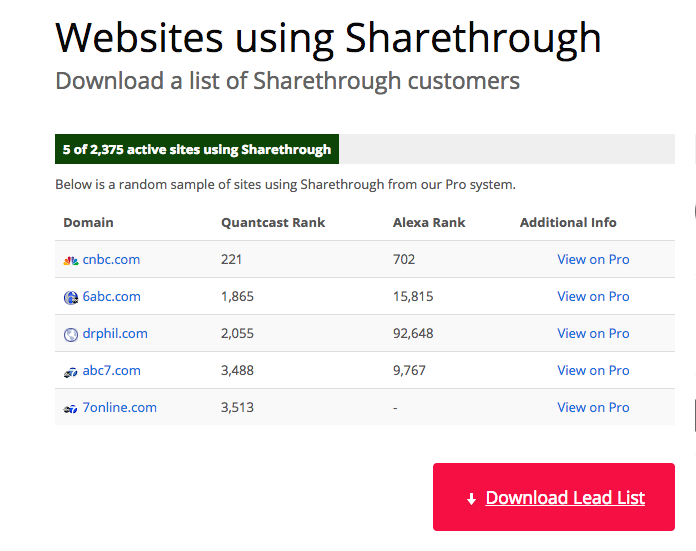This screenshot has height=551, width=696.
Task: Click the cnbc.com peacock favicon
Action: (71, 261)
